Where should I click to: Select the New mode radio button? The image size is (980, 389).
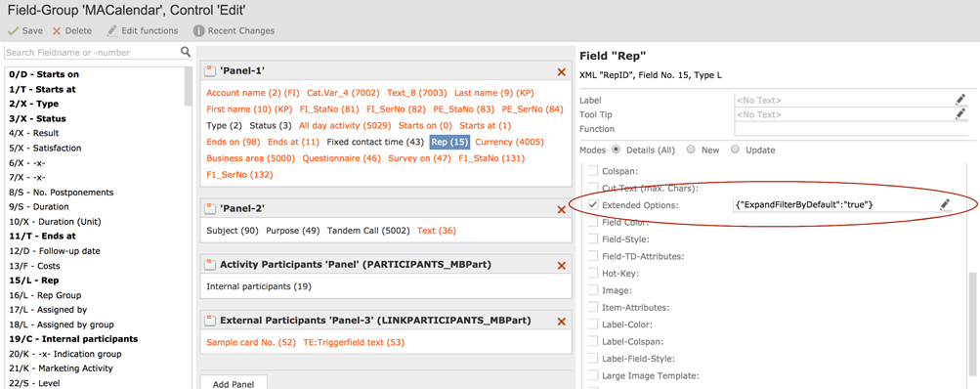[691, 150]
